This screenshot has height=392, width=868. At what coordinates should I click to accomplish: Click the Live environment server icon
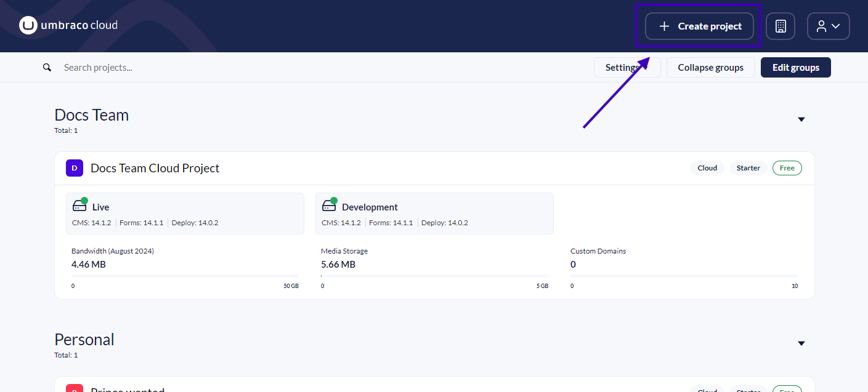pos(79,206)
